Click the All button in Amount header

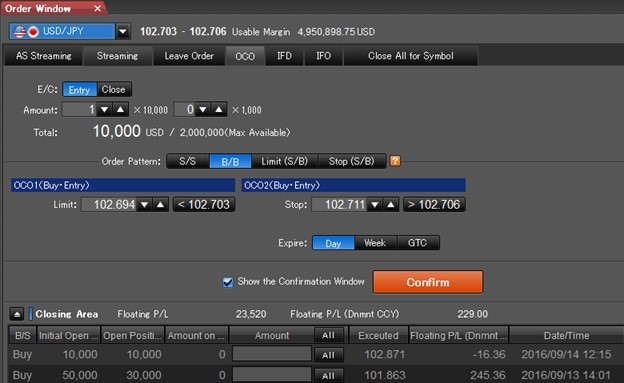coord(328,335)
